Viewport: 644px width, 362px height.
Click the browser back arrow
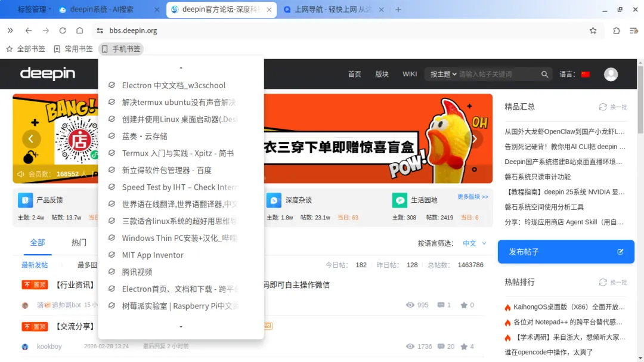(29, 30)
